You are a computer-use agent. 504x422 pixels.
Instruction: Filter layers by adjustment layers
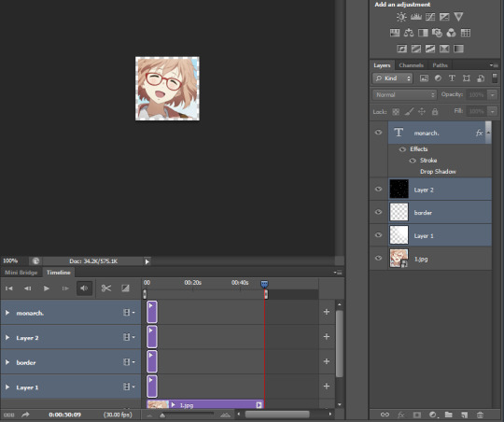(x=438, y=78)
